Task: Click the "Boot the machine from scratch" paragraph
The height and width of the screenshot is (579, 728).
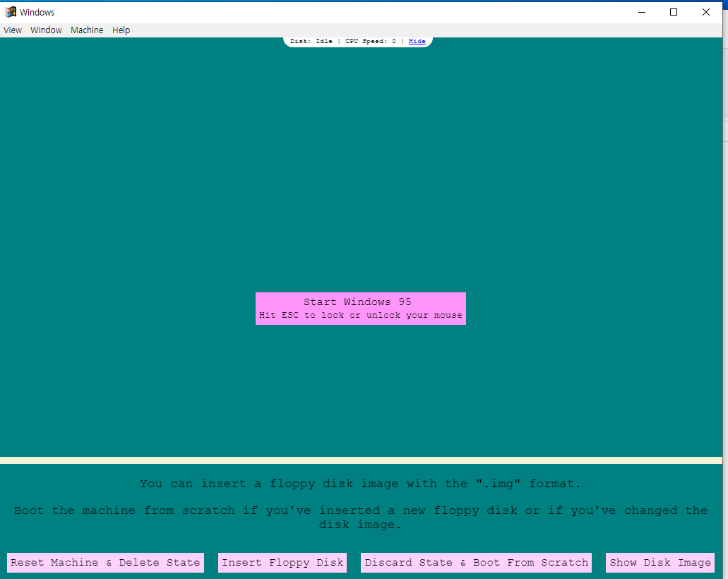Action: point(361,518)
